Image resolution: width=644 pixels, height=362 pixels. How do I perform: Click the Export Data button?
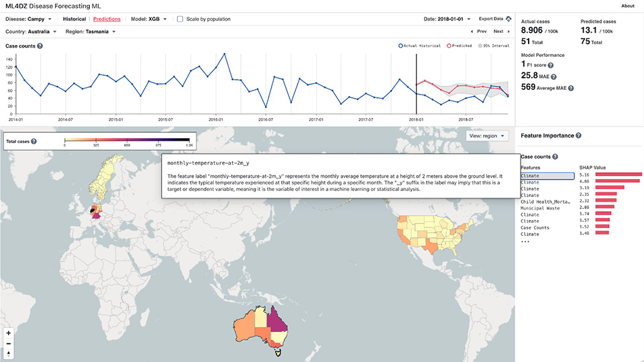click(495, 19)
